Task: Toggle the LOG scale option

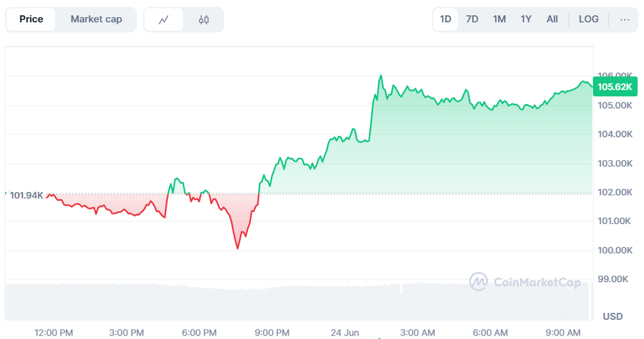Action: [x=588, y=19]
